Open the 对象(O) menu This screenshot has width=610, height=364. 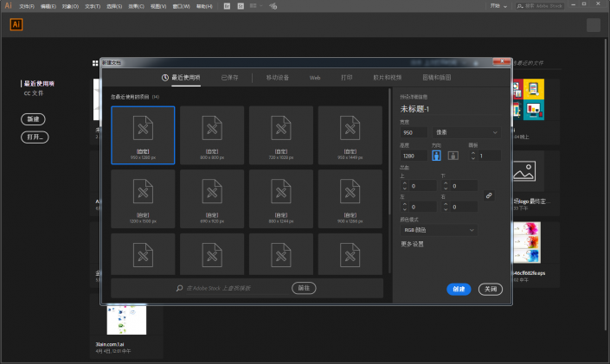coord(70,6)
